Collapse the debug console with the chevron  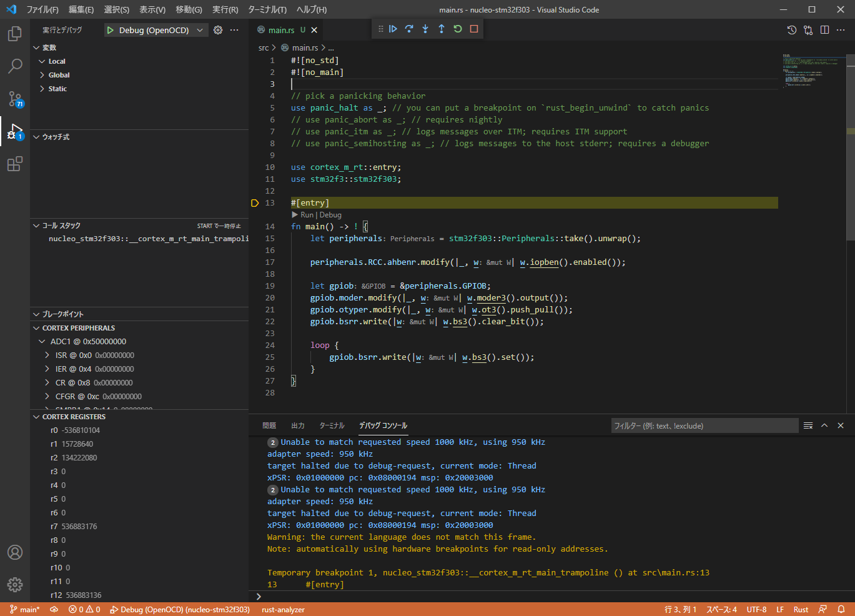point(824,425)
